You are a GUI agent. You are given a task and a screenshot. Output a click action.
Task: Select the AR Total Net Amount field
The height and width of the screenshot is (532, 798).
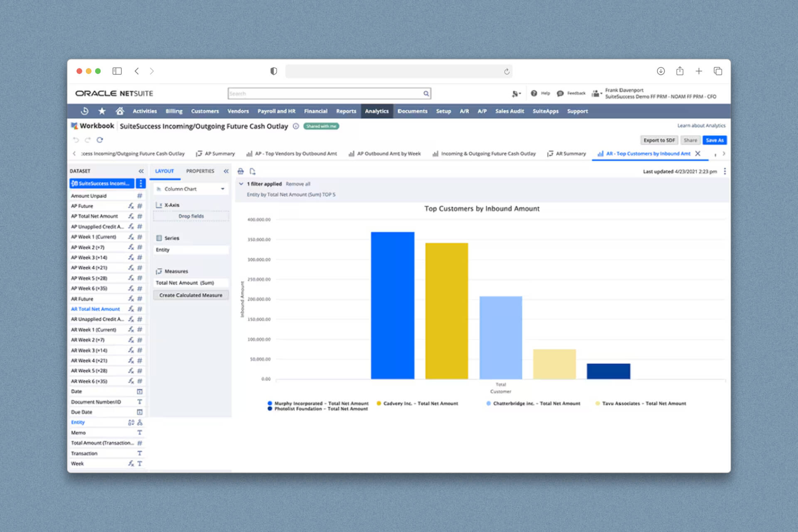pos(95,309)
